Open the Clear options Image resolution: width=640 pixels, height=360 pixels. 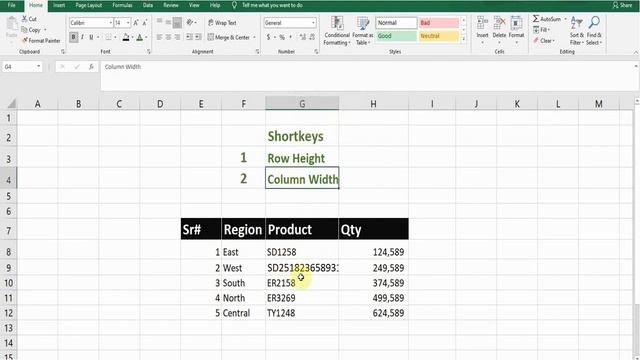point(544,40)
